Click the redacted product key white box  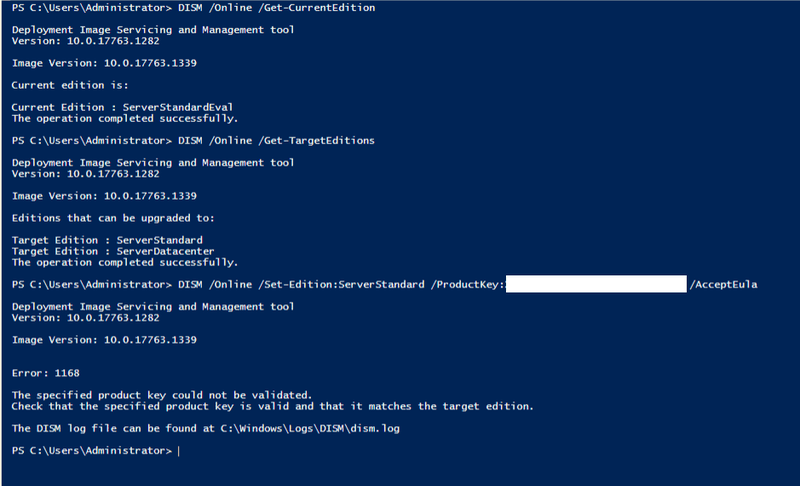click(x=596, y=284)
